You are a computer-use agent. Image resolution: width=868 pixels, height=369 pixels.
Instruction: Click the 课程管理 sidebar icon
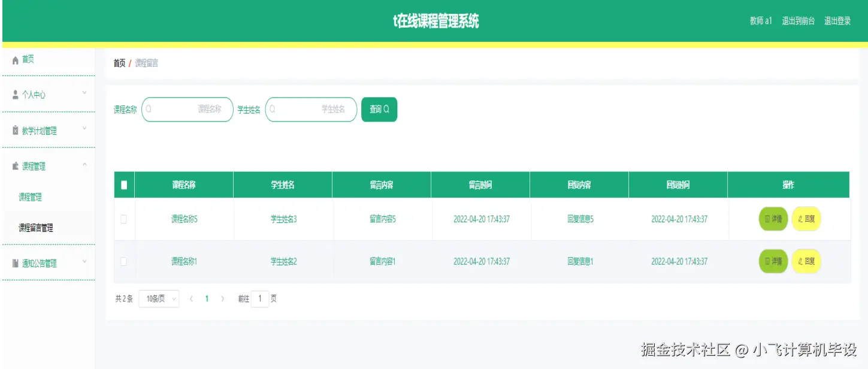tap(16, 167)
